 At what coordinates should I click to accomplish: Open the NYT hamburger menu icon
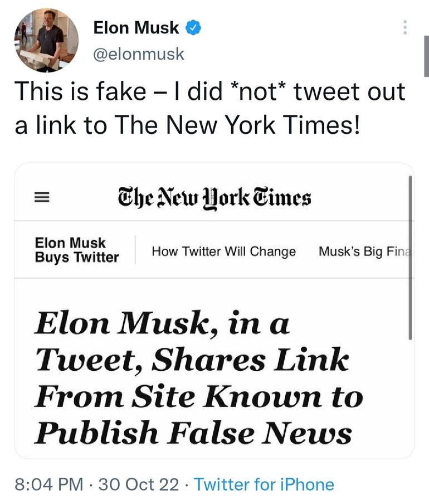click(x=42, y=197)
